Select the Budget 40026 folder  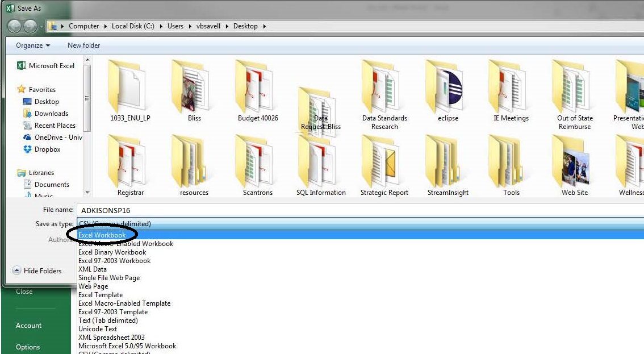point(258,89)
